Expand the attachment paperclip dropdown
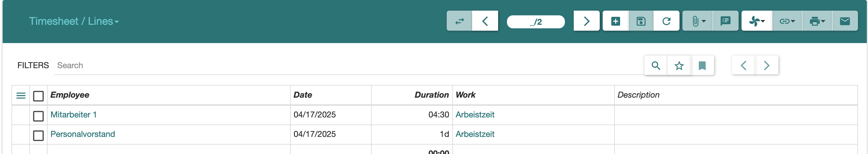The image size is (868, 154). 698,21
